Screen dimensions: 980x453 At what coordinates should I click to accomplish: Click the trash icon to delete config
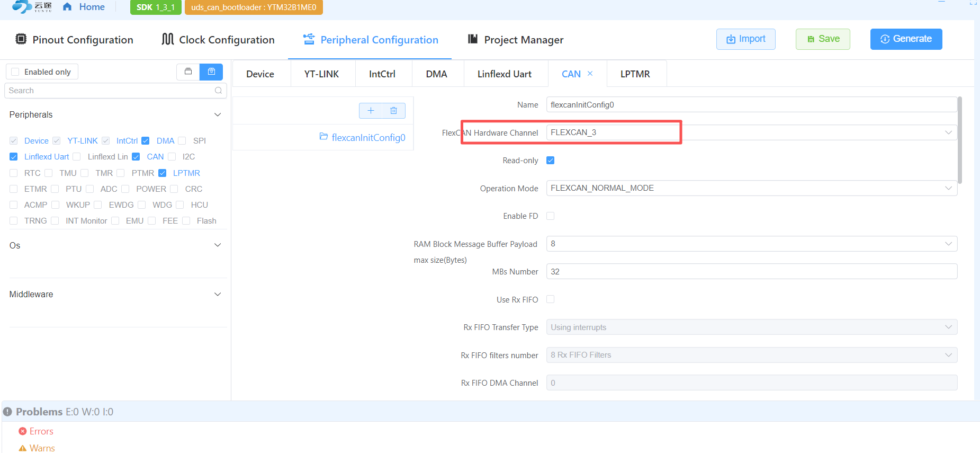[x=393, y=111]
